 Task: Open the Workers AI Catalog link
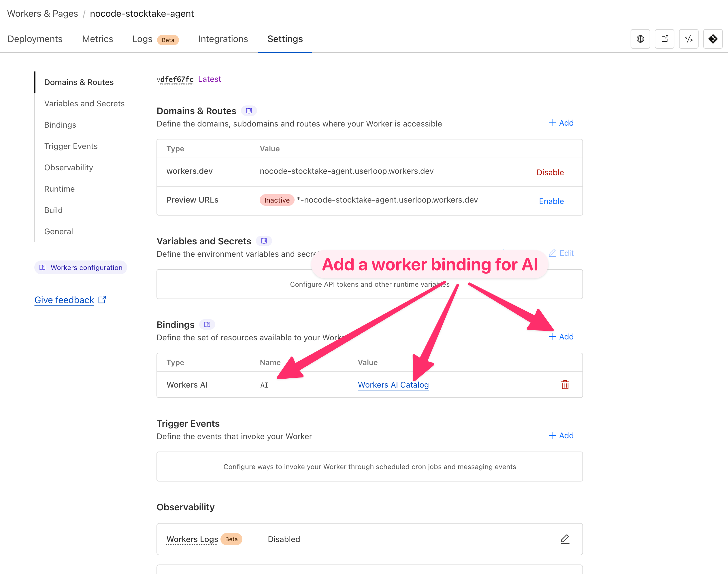pos(393,385)
